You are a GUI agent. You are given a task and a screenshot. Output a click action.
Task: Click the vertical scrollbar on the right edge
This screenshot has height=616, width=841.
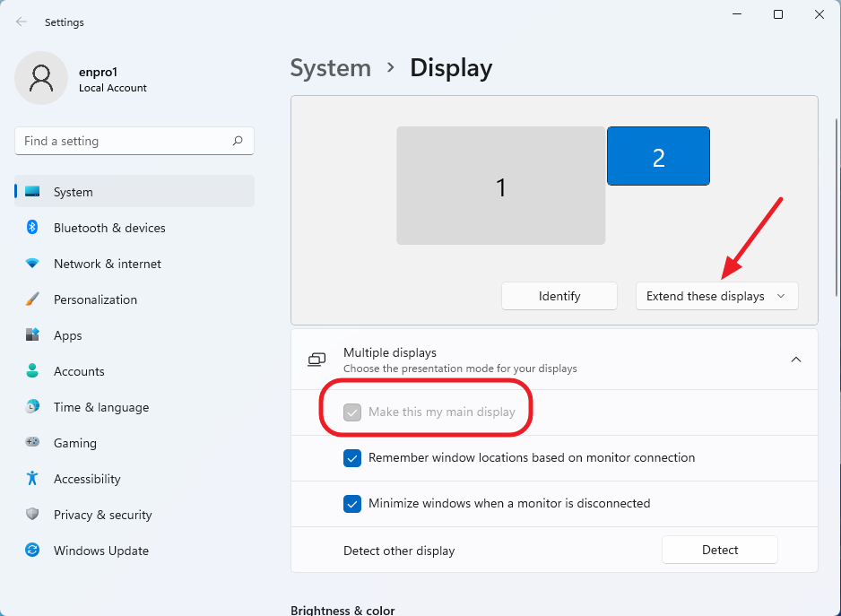coord(837,206)
